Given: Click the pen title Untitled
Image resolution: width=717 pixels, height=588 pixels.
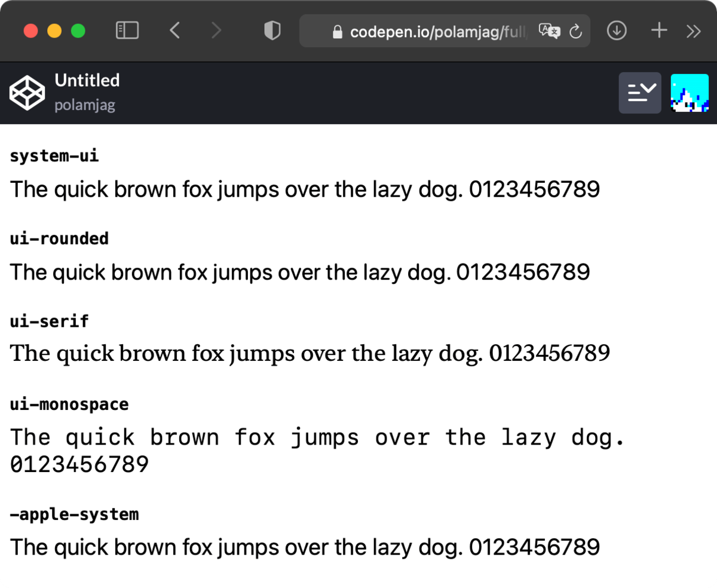Looking at the screenshot, I should click(87, 80).
